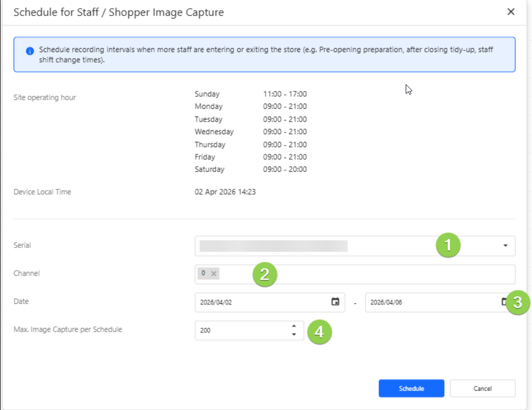Open the end date calendar picker icon
This screenshot has height=410, width=532.
[x=504, y=302]
